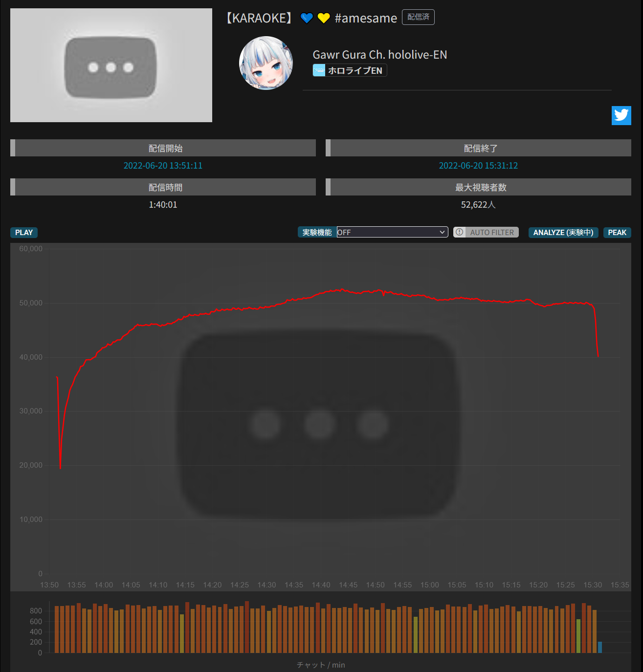Select the stream duration value 1:40:01
Screen dimensions: 643x672
point(163,205)
